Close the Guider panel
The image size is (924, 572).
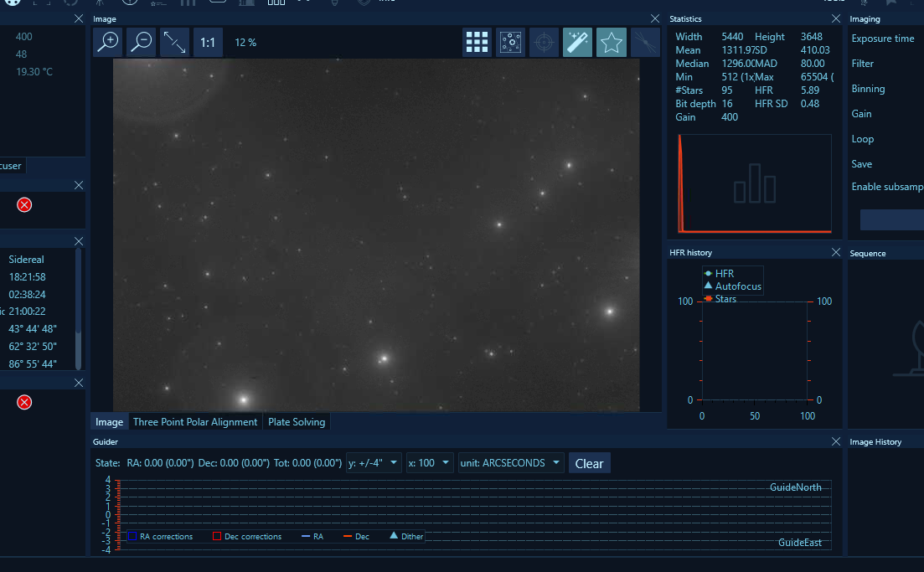point(835,441)
